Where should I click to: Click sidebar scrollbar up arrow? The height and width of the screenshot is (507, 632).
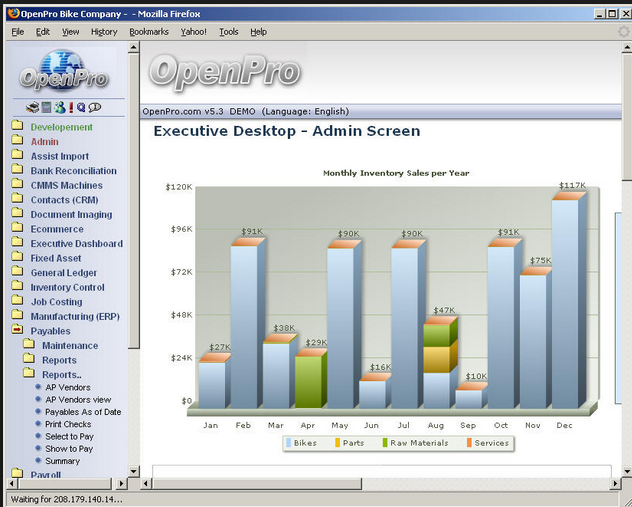(134, 48)
